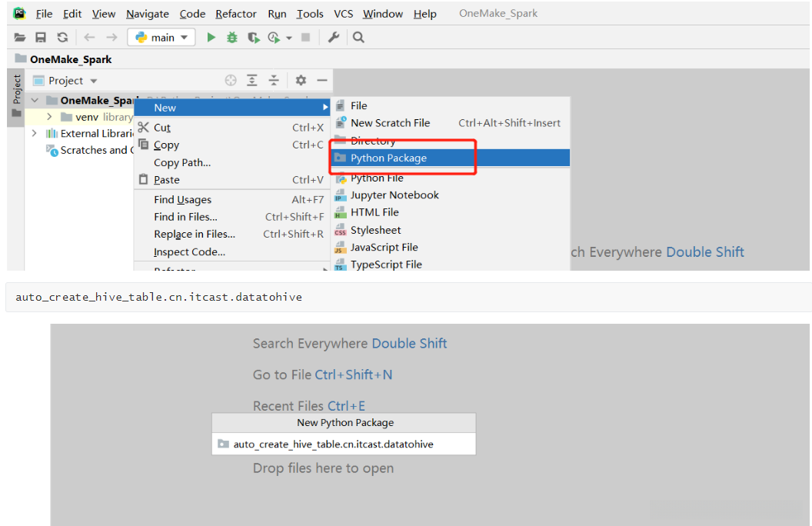This screenshot has height=526, width=812.
Task: Hide the Project panel with minus icon
Action: click(x=322, y=80)
